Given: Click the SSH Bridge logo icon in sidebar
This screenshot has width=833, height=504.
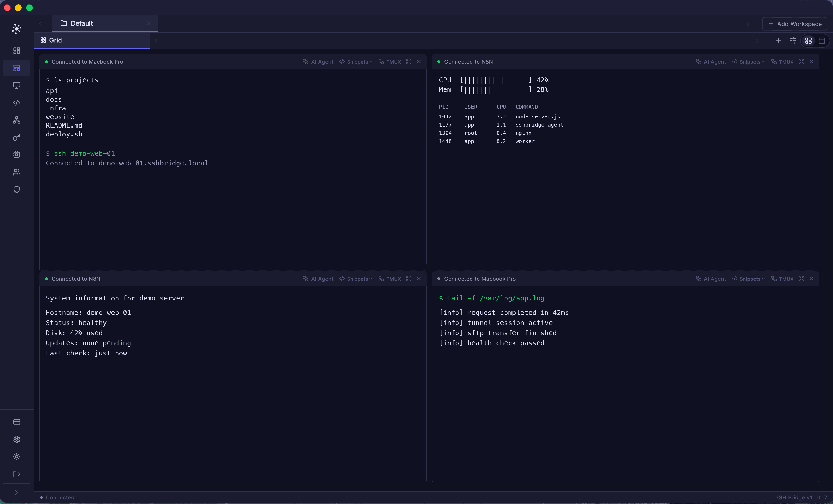Looking at the screenshot, I should [x=17, y=29].
